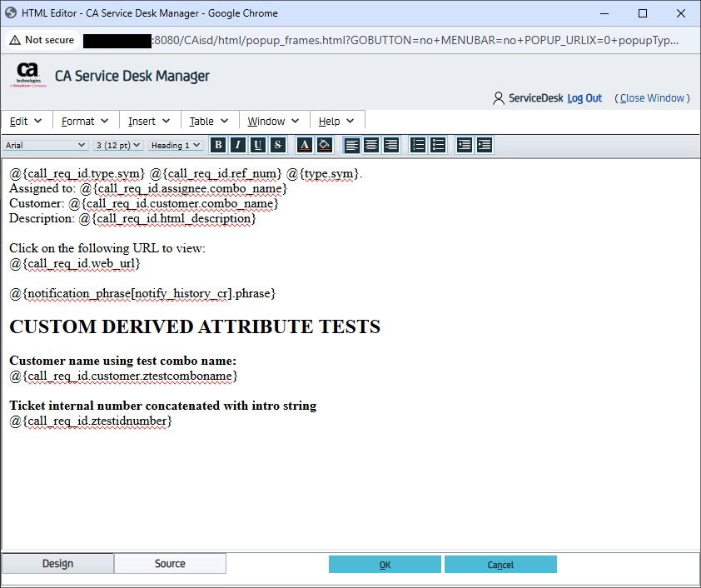701x588 pixels.
Task: Open the Insert menu
Action: coord(149,121)
